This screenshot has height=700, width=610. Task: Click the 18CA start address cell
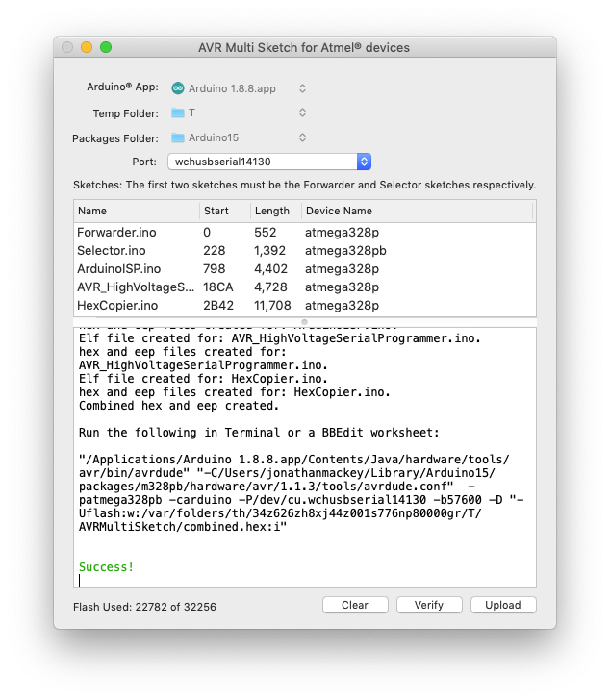217,287
